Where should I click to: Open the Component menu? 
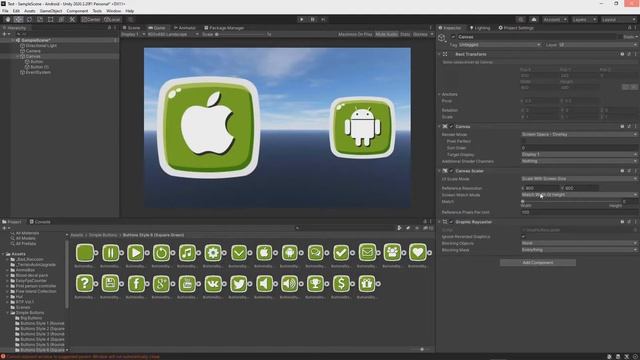pyautogui.click(x=77, y=11)
